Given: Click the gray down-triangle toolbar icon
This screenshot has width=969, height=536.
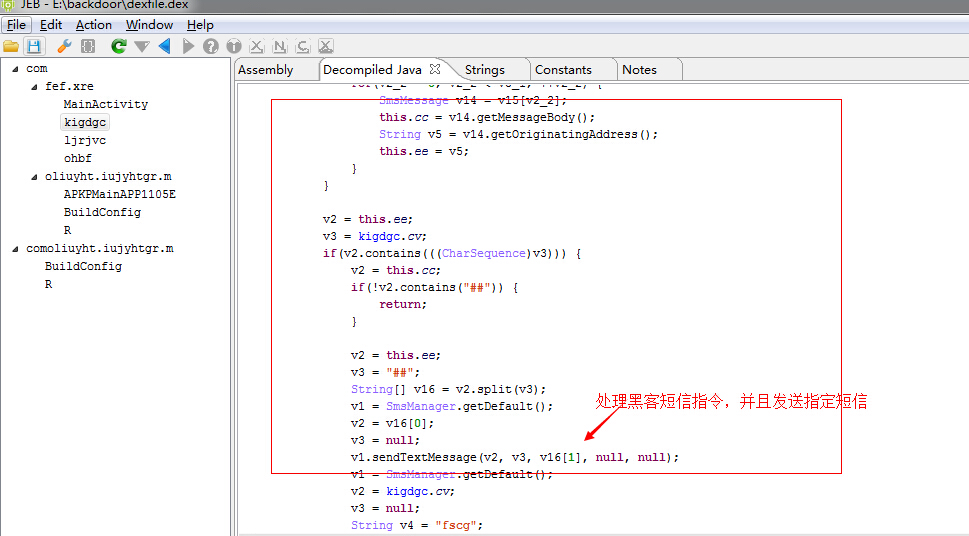Looking at the screenshot, I should (x=142, y=46).
